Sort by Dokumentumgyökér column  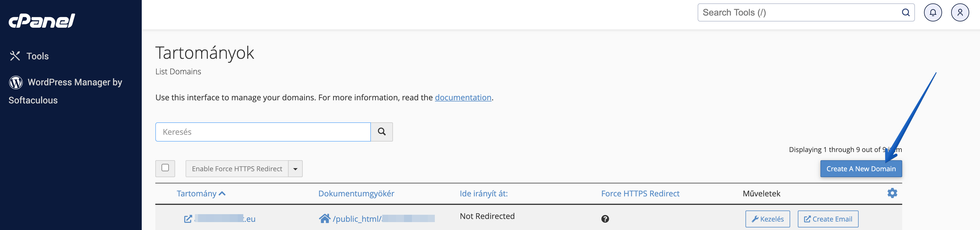click(x=356, y=194)
